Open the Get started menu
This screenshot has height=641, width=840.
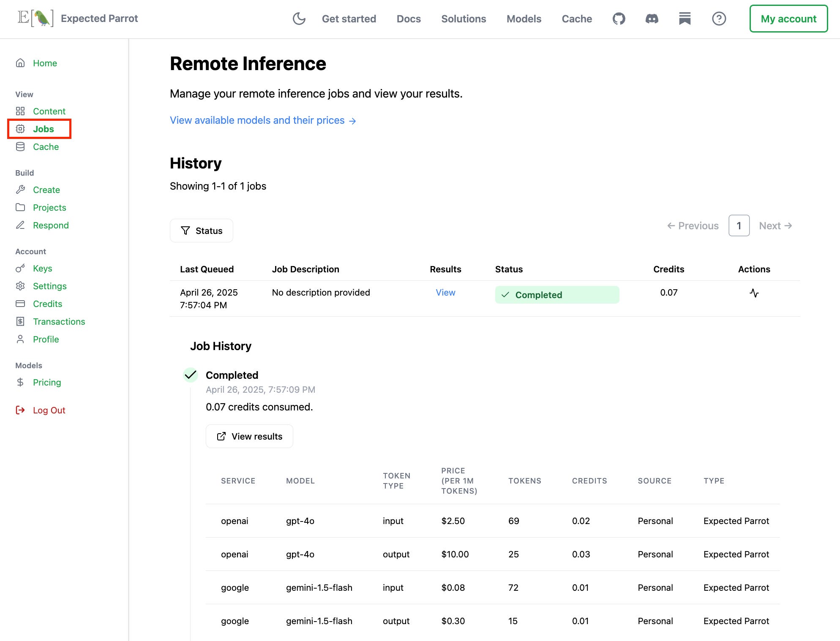tap(349, 19)
